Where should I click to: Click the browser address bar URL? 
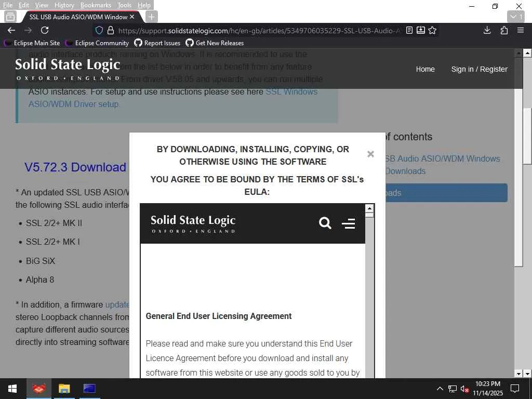coord(259,31)
